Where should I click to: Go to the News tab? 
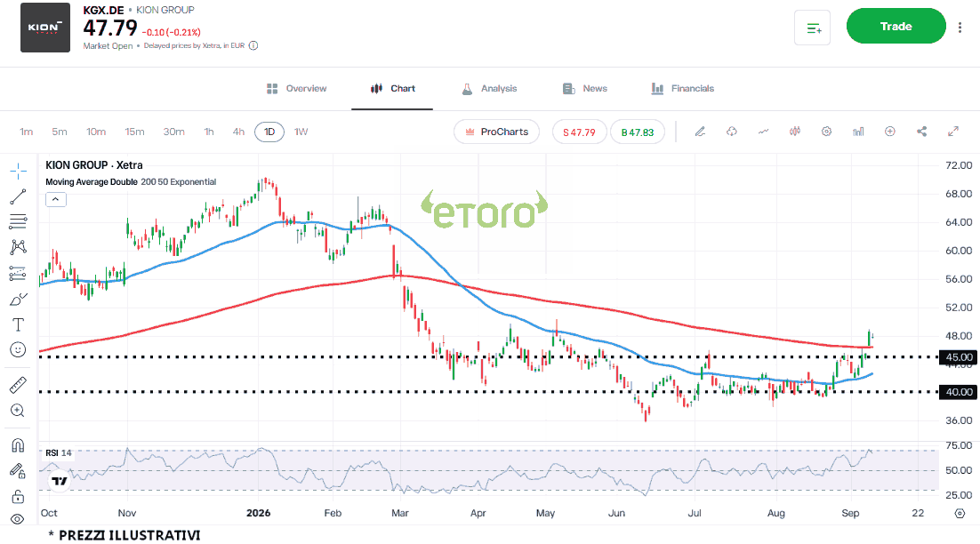click(x=585, y=89)
